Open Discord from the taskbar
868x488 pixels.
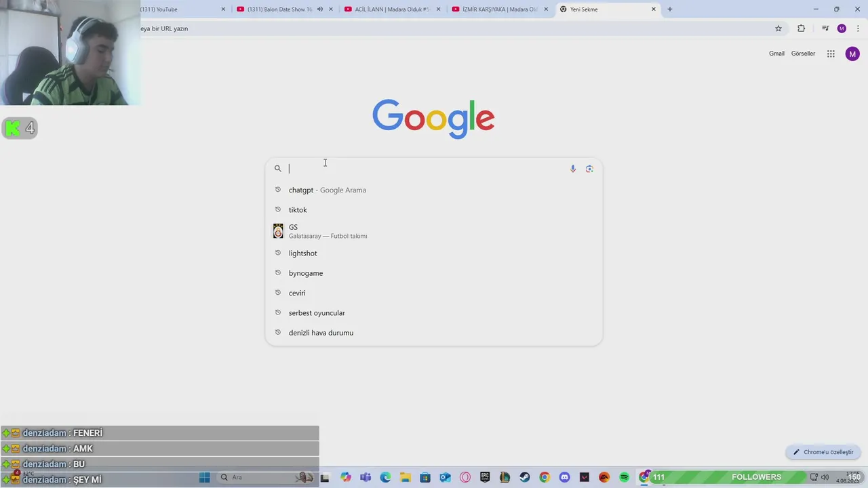[x=564, y=477]
